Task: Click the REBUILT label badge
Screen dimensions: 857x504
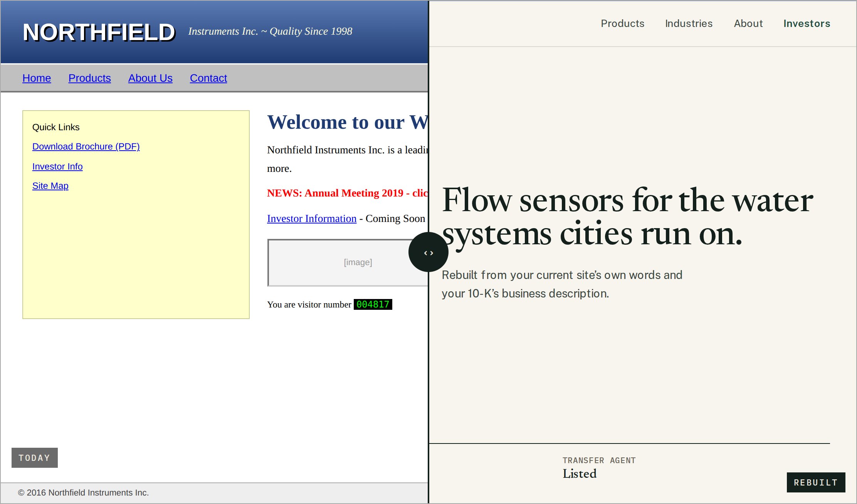Action: 816,482
